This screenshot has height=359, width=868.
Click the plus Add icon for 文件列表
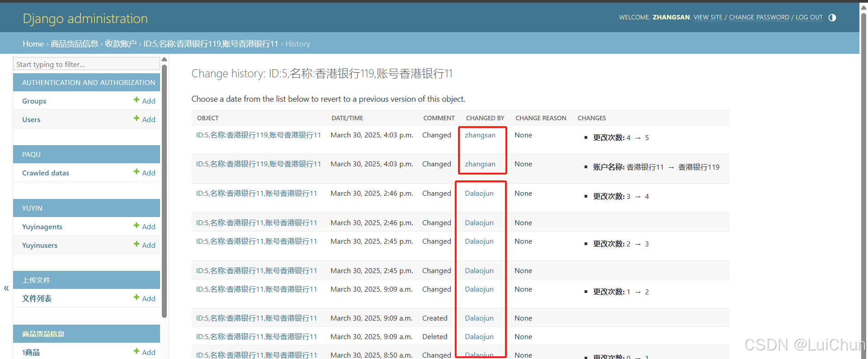coord(137,298)
